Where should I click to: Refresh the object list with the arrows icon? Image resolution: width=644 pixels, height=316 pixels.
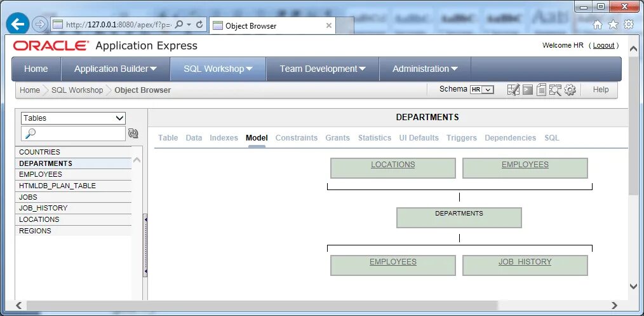133,133
